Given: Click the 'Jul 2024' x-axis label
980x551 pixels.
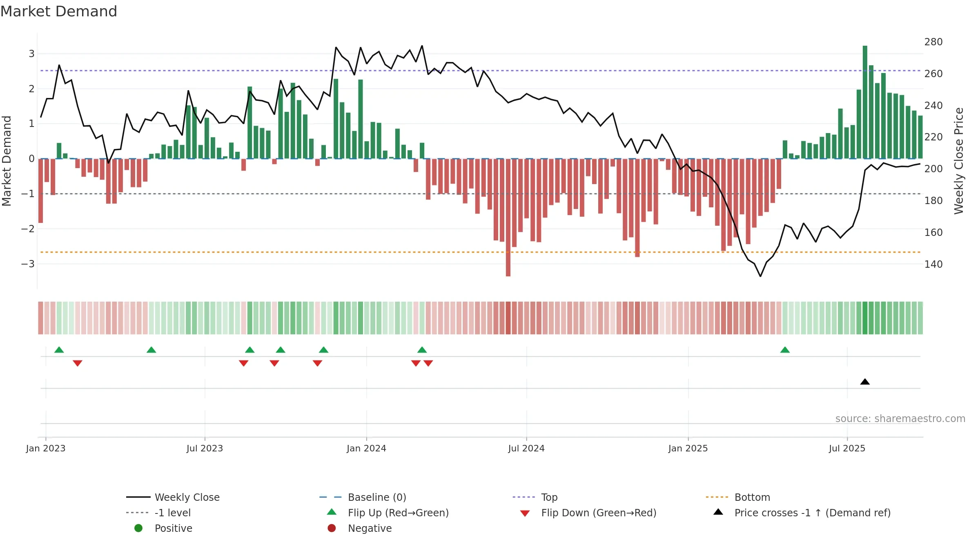Looking at the screenshot, I should coord(526,448).
